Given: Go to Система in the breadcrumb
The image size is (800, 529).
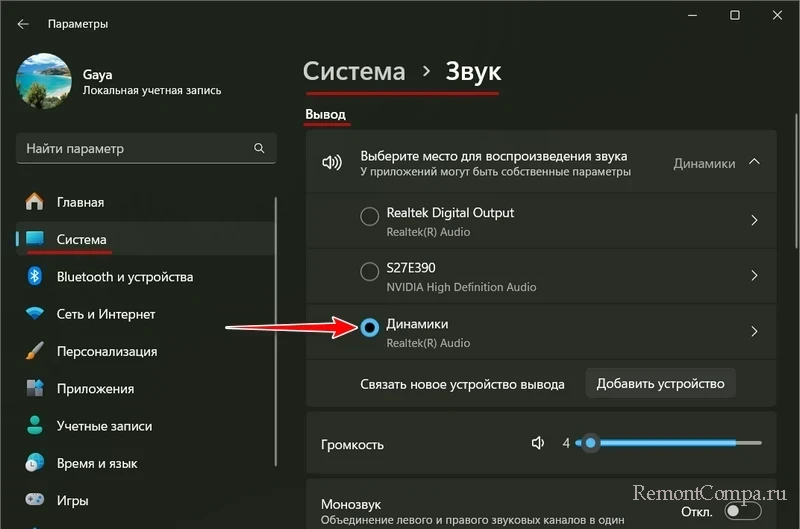Looking at the screenshot, I should coord(354,72).
